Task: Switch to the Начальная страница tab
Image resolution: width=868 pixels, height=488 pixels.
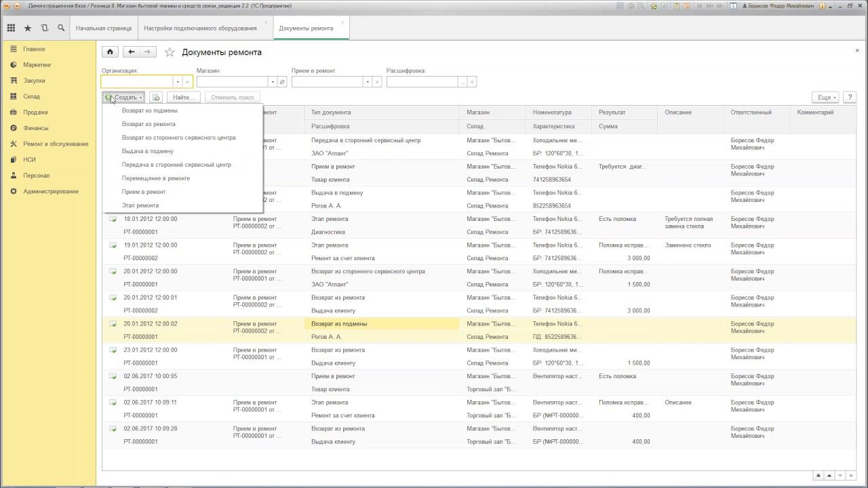Action: (x=104, y=28)
